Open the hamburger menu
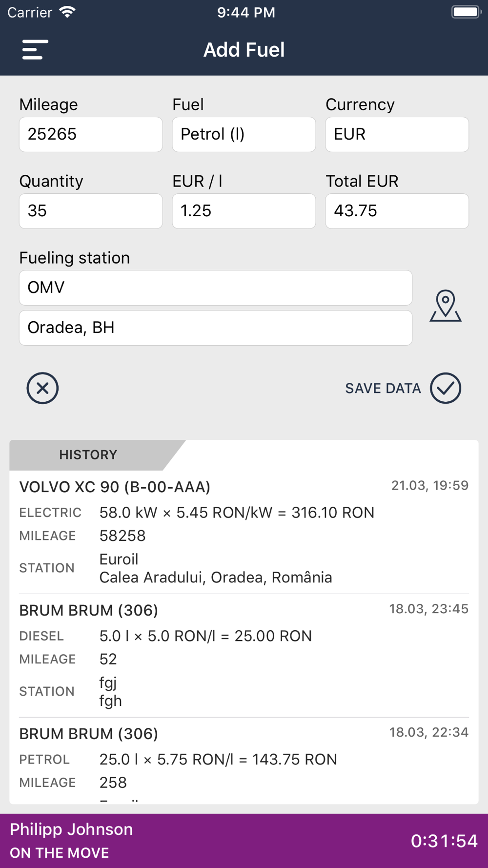 pyautogui.click(x=35, y=50)
